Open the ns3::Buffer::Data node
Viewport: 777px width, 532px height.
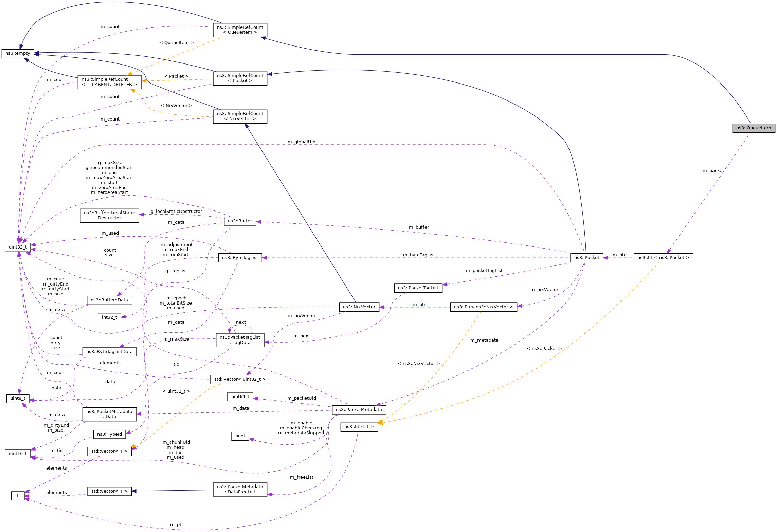[x=109, y=300]
